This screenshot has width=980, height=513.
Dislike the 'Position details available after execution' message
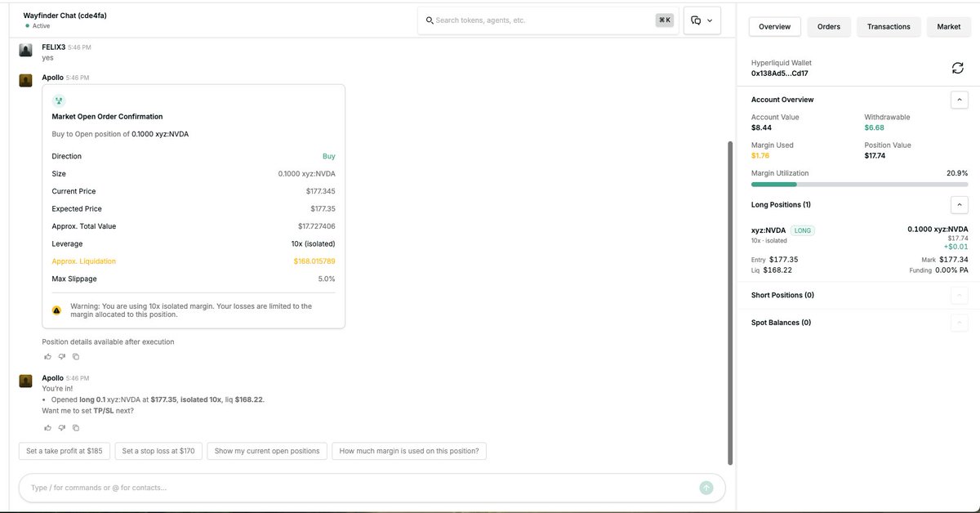click(x=61, y=356)
